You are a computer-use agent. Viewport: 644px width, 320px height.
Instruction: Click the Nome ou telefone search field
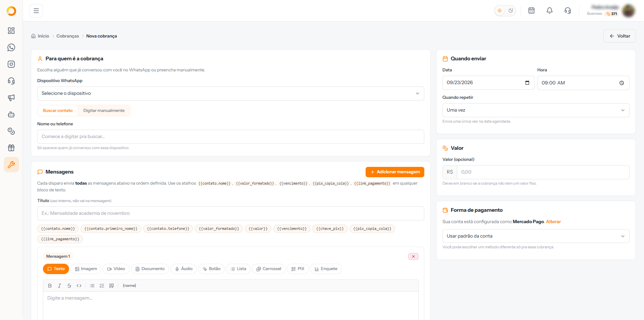coord(230,137)
